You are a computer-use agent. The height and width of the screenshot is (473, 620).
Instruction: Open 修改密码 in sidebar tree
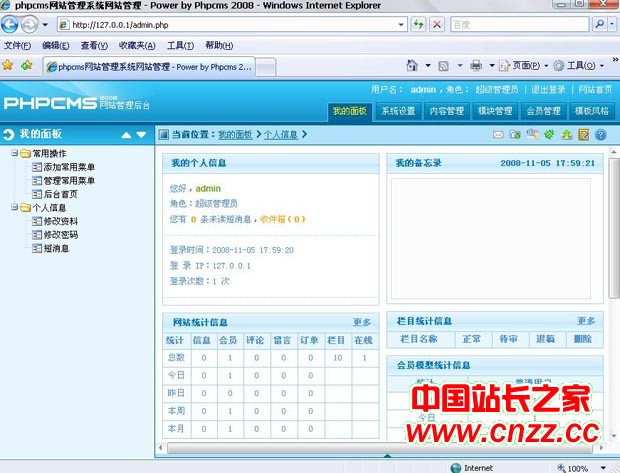[60, 235]
